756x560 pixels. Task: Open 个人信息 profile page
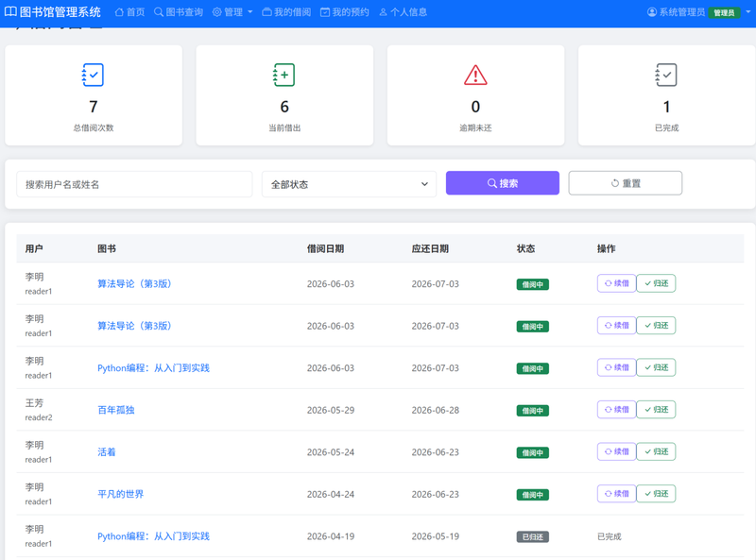(404, 12)
